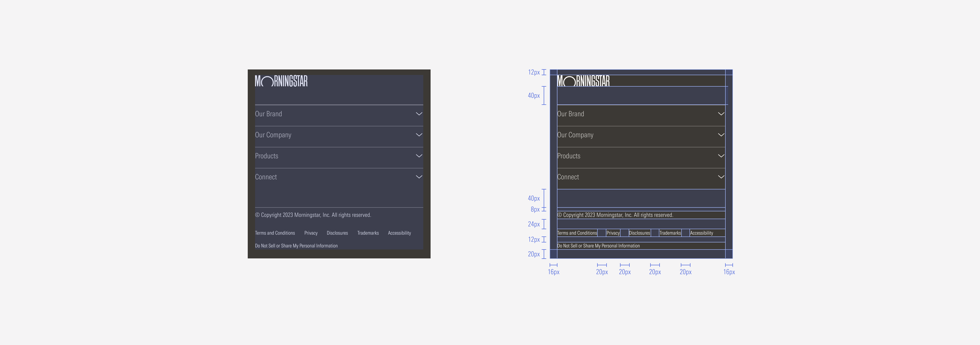Select the copyright 2023 text in the left footer

coord(313,215)
